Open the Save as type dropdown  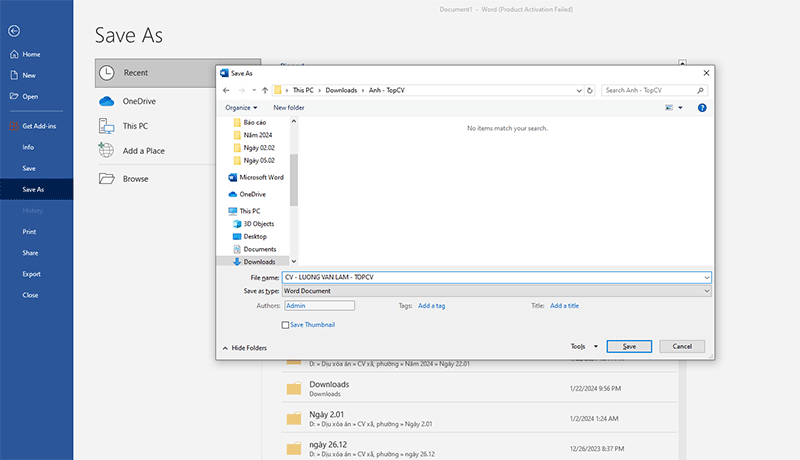(x=496, y=291)
